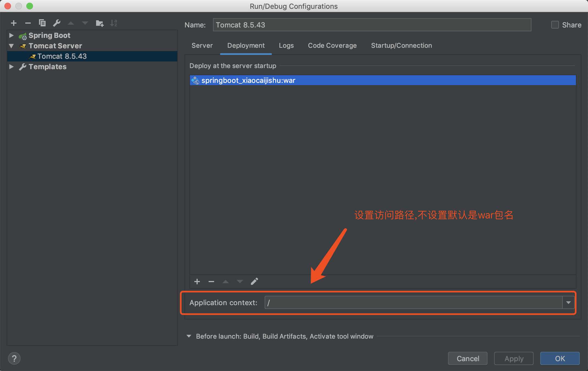Click the remove deployment artifact icon
The height and width of the screenshot is (371, 588).
[211, 281]
